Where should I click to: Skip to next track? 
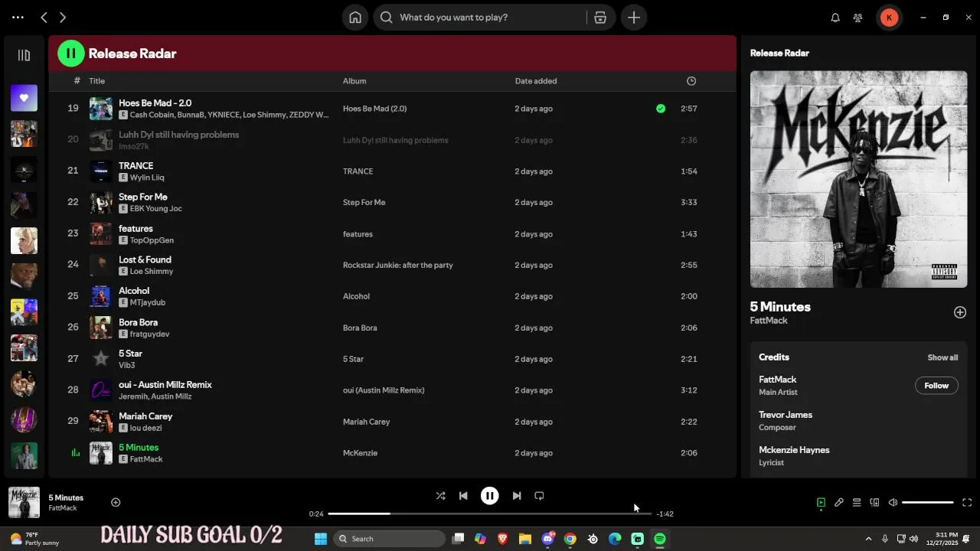517,496
